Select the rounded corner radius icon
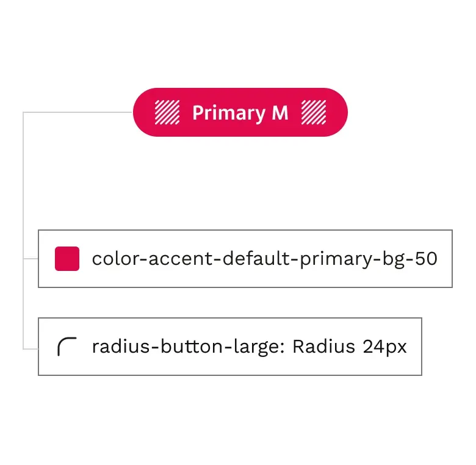476x465 pixels. click(x=67, y=347)
